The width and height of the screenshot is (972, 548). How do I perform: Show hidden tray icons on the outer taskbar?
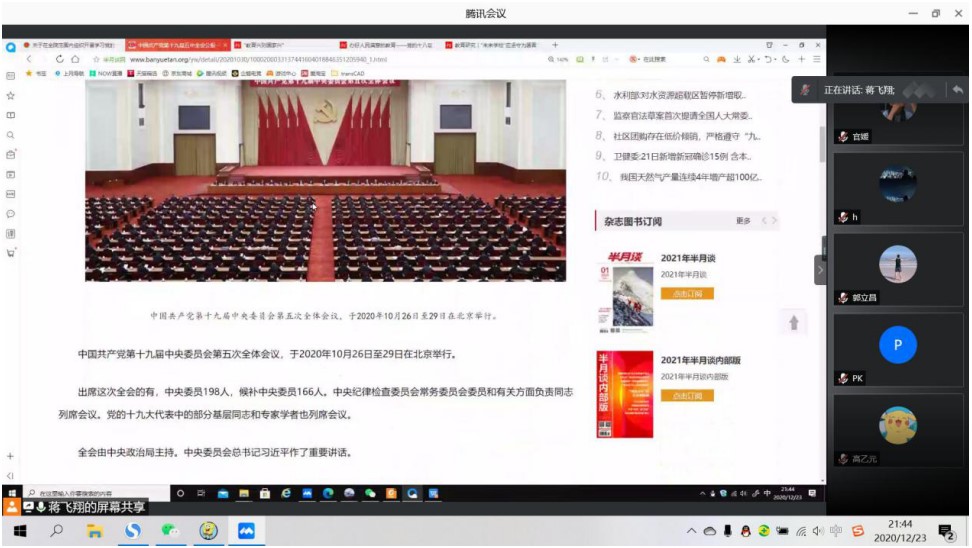[x=691, y=531]
